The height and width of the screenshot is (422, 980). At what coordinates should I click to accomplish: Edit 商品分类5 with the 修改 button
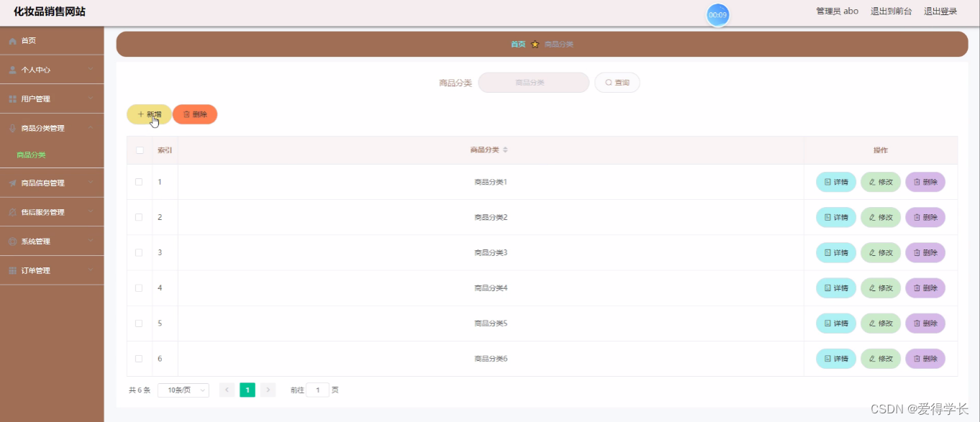point(881,323)
